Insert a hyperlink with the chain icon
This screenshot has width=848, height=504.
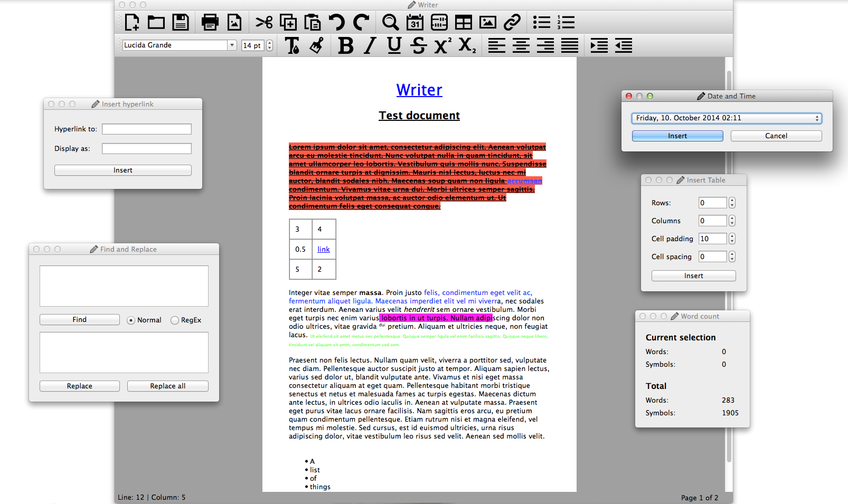coord(512,22)
